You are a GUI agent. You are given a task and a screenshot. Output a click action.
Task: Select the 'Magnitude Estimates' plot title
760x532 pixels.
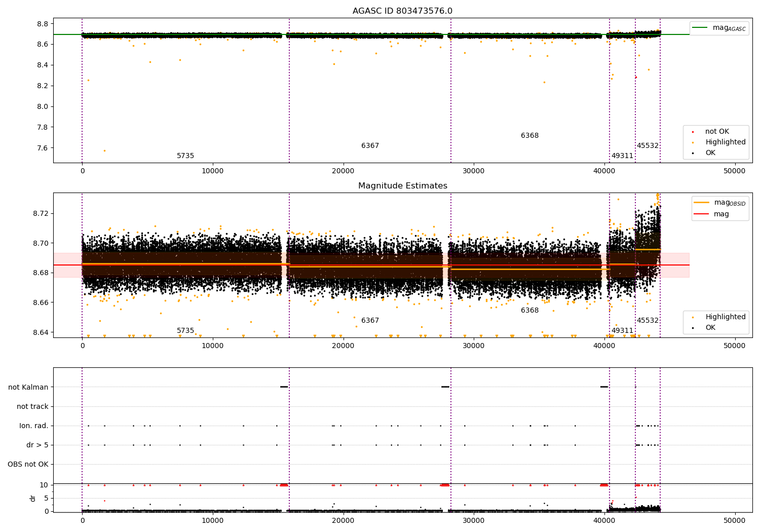[x=402, y=186]
